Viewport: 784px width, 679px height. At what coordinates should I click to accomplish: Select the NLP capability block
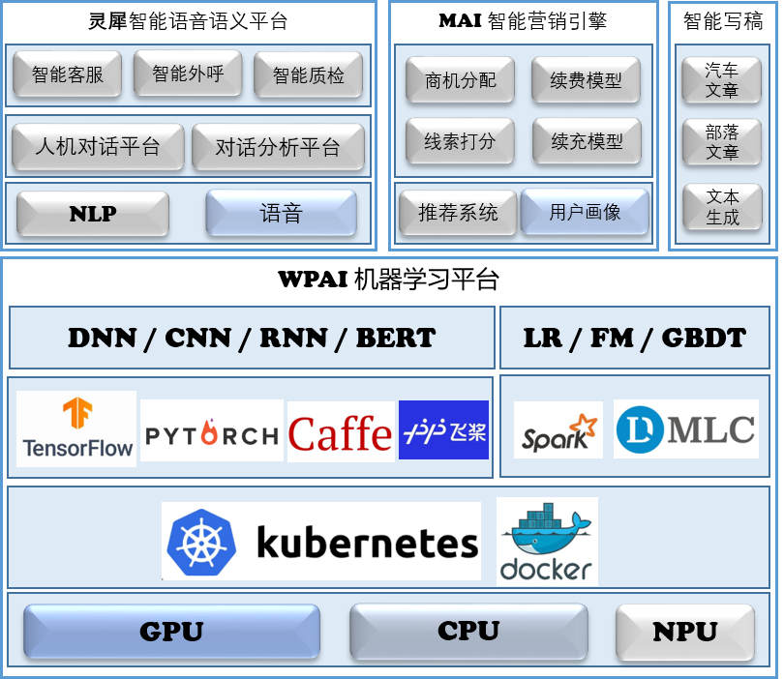(91, 214)
